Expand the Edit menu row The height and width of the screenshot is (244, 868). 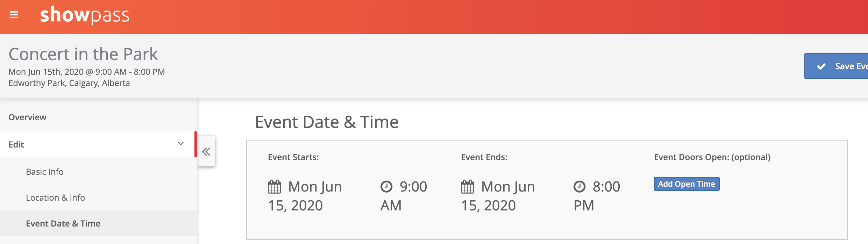98,144
